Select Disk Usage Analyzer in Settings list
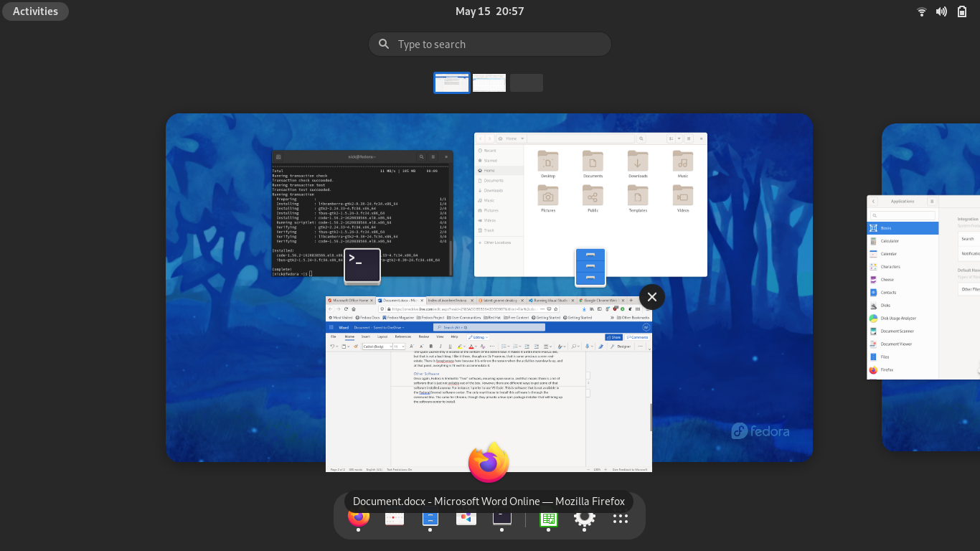Viewport: 980px width, 551px height. [x=903, y=319]
